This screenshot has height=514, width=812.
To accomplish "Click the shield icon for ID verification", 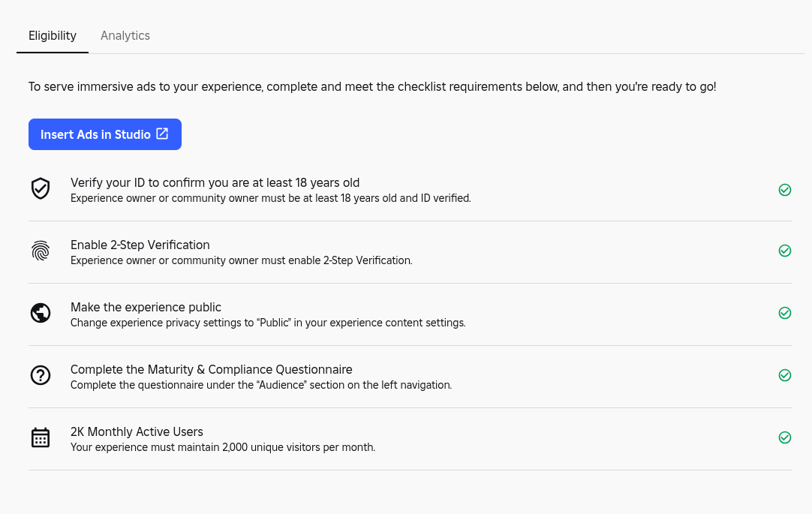I will tap(41, 189).
